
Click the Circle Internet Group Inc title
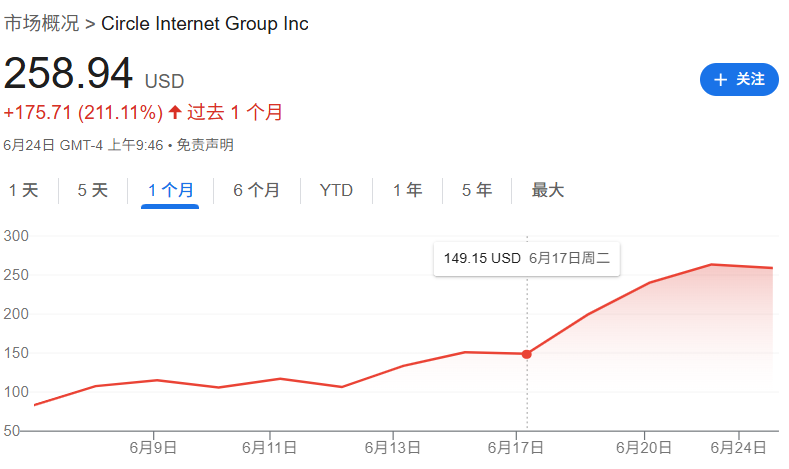(x=205, y=23)
